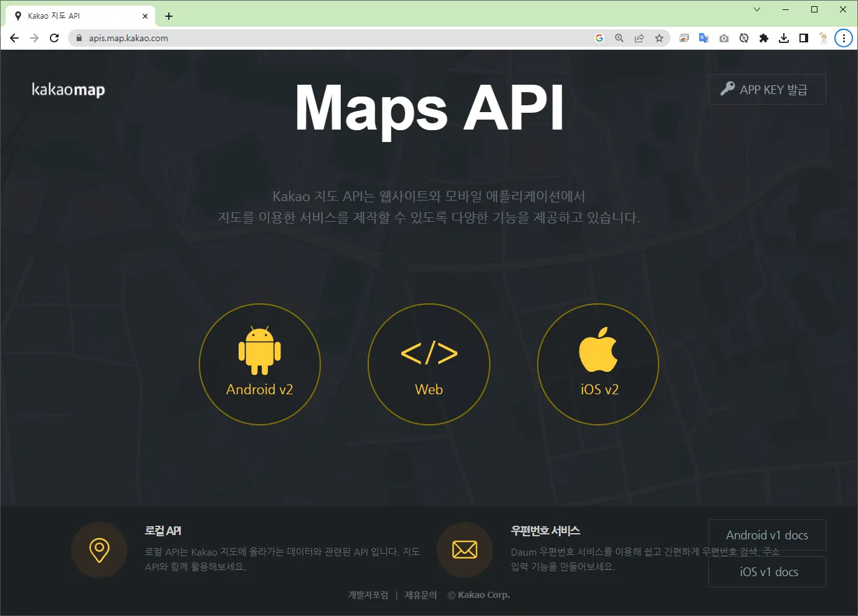
Task: Open the 제휴문의 footer link
Action: point(421,595)
